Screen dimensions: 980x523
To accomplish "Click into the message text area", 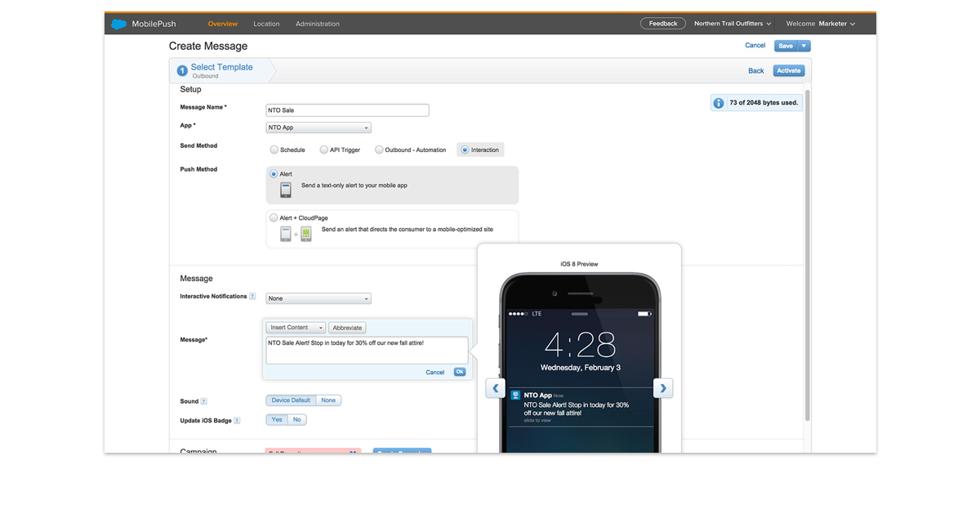I will pos(367,350).
